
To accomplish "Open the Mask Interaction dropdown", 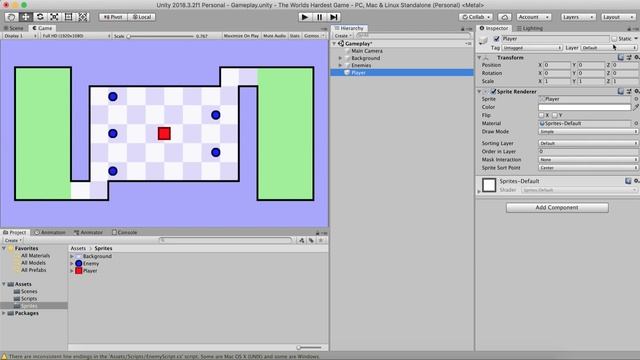I will point(588,160).
